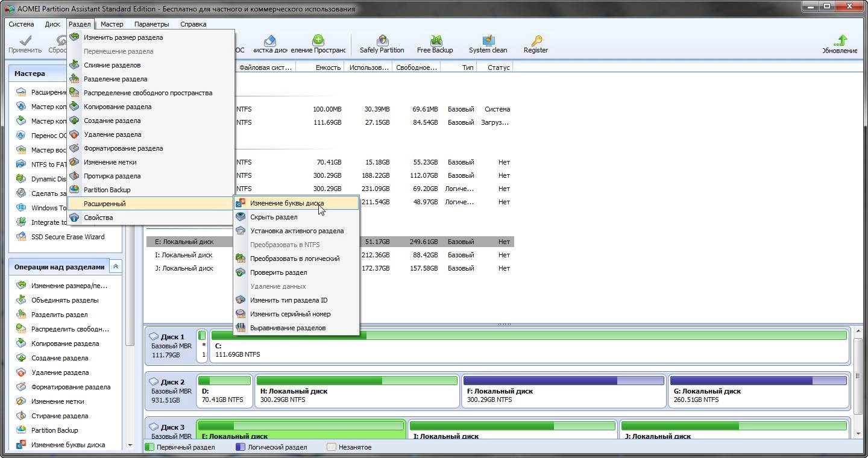The height and width of the screenshot is (458, 868).
Task: Choose Распределение свободного пространства entry
Action: coord(151,93)
